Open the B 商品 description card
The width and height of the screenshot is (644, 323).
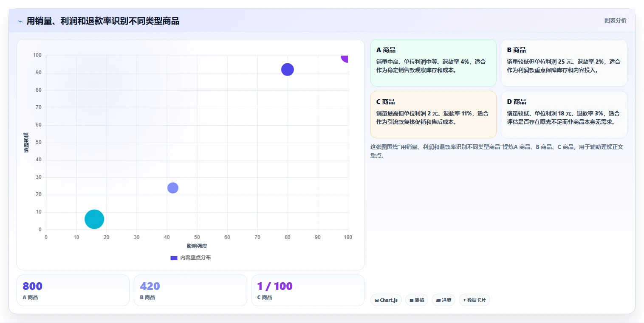tap(564, 63)
